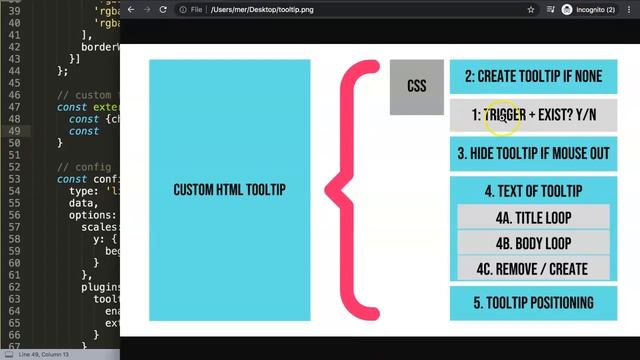The height and width of the screenshot is (360, 640).
Task: Click 'options:' on line 56
Action: (93, 215)
